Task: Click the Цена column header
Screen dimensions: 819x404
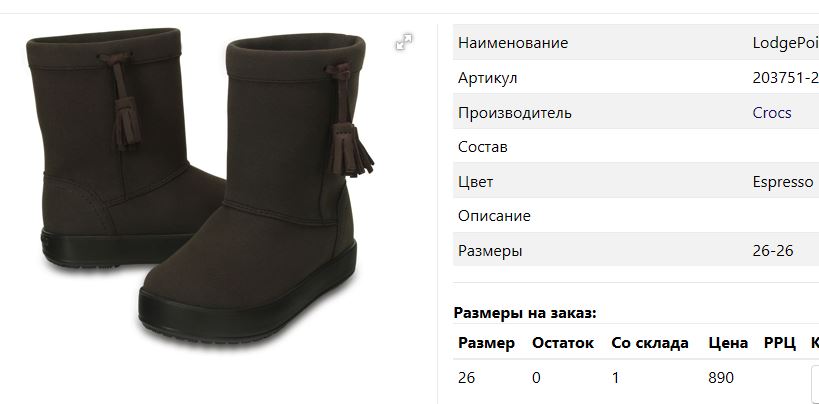Action: (x=728, y=343)
